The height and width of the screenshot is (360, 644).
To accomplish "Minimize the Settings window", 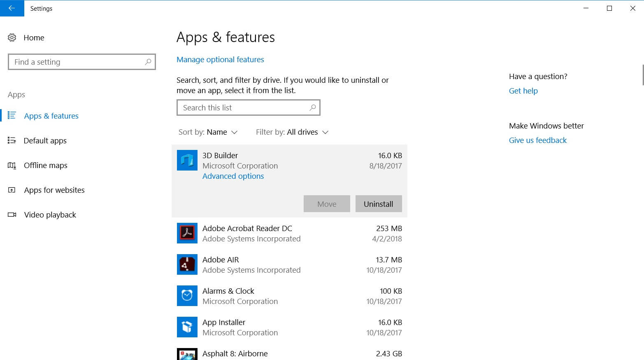I will pos(586,8).
